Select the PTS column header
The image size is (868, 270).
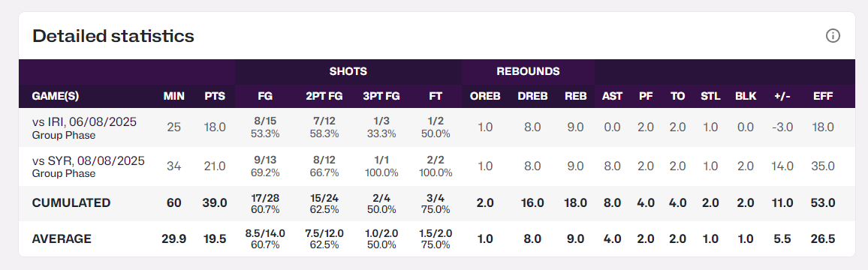(215, 96)
